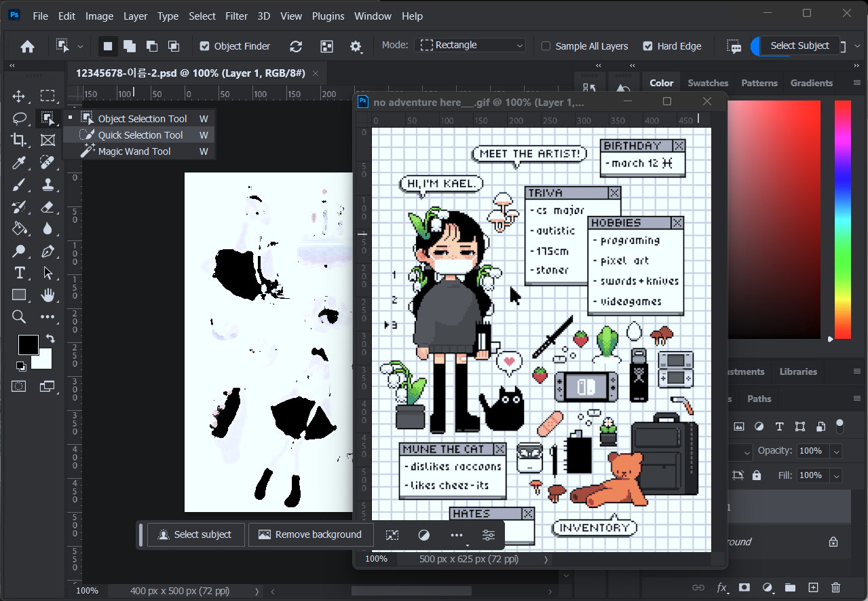868x601 pixels.
Task: Select the Eraser tool
Action: click(x=48, y=206)
